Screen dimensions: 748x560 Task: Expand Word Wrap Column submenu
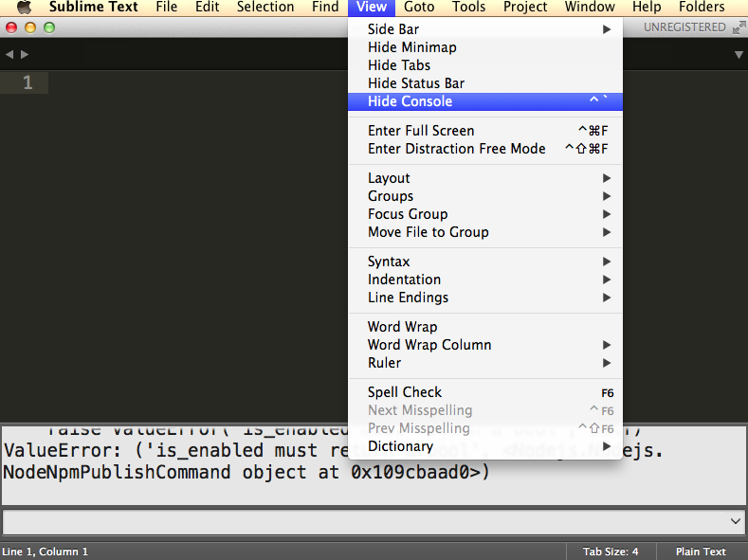pyautogui.click(x=485, y=345)
